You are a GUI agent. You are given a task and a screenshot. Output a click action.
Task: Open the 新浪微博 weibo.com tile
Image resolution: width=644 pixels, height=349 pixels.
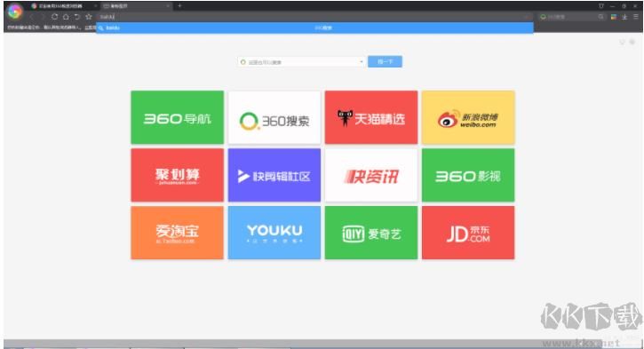[x=468, y=117]
